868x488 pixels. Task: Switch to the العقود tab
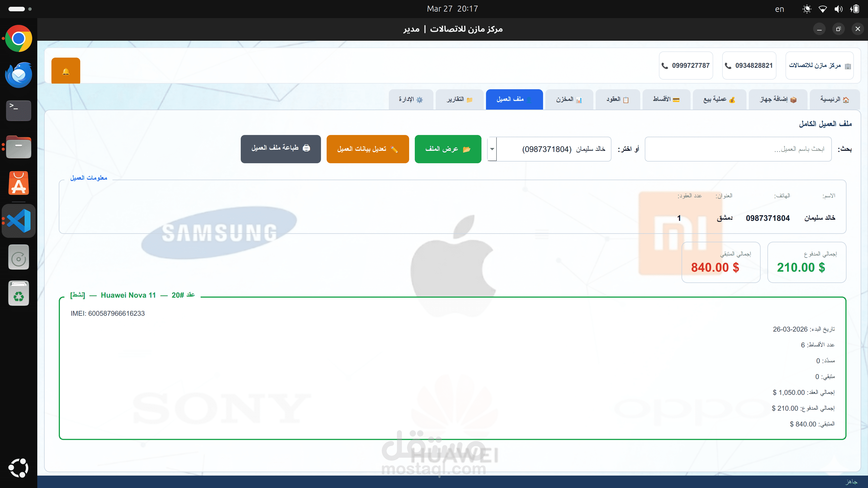point(617,99)
